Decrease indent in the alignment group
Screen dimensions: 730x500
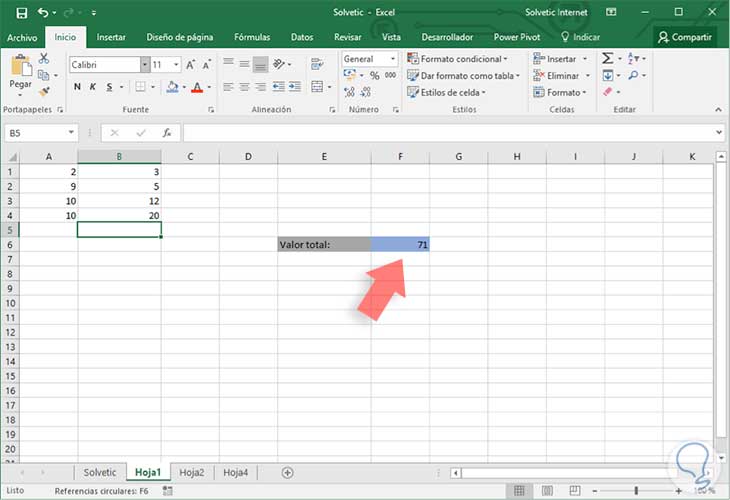click(278, 87)
